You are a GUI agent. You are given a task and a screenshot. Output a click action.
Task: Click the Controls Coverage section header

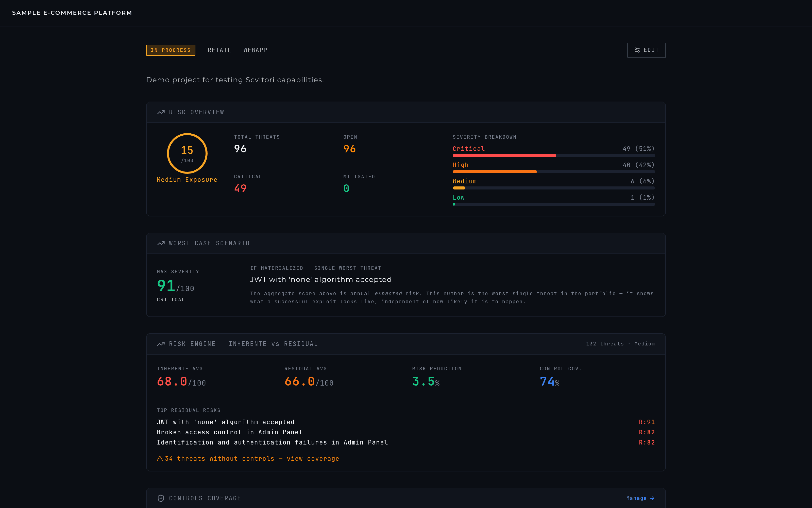pyautogui.click(x=406, y=498)
